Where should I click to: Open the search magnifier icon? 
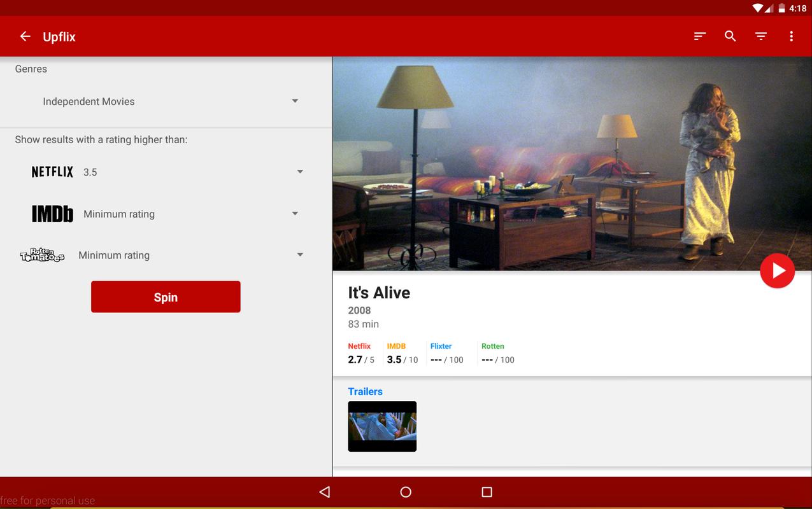click(x=730, y=36)
